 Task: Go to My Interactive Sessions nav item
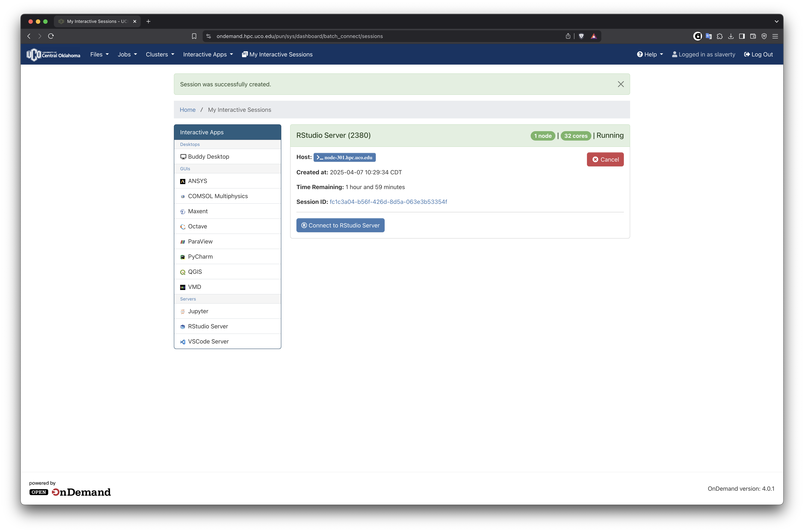point(277,55)
